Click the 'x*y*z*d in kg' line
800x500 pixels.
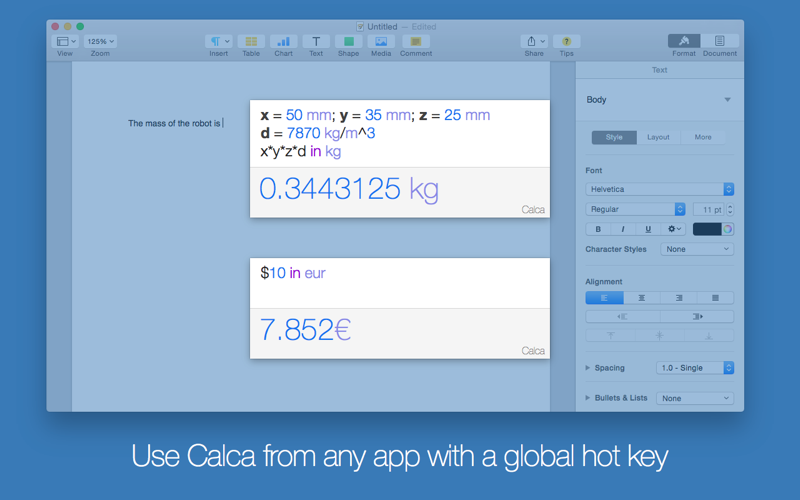tap(301, 152)
